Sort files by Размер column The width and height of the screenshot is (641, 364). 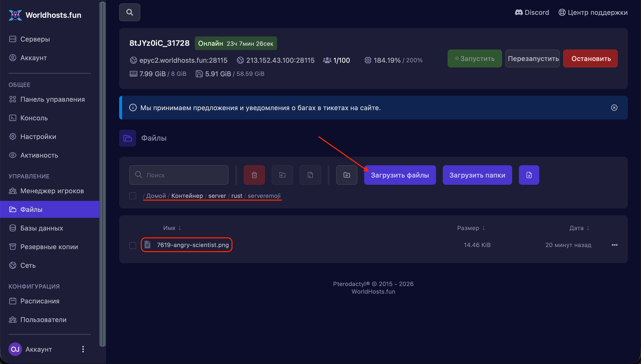pos(471,228)
